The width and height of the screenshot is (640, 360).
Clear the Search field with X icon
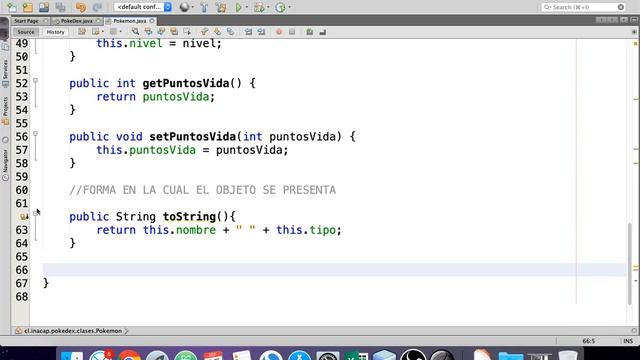[621, 7]
